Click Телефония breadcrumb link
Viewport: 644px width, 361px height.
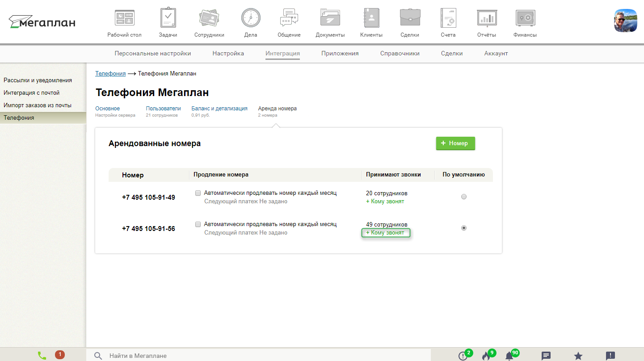110,73
